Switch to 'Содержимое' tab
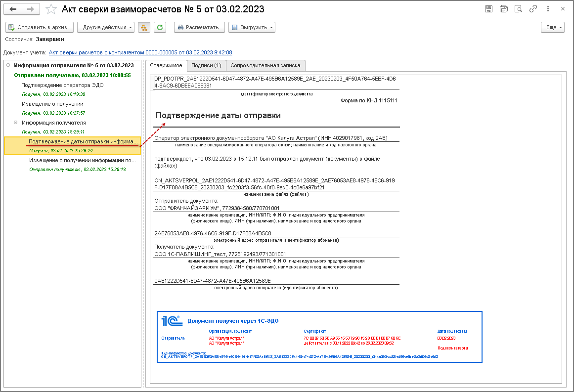 click(x=166, y=66)
